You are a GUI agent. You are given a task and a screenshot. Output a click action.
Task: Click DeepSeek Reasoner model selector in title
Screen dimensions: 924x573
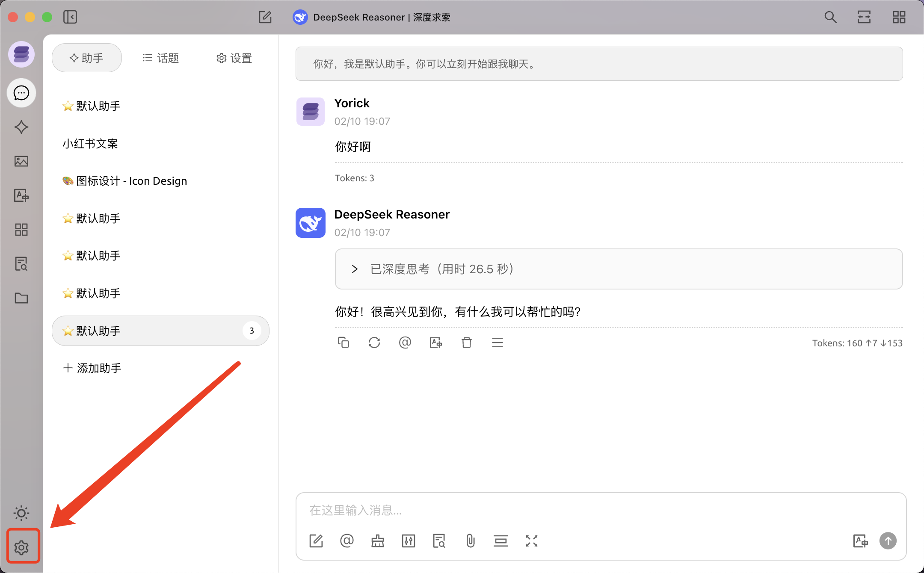[371, 17]
